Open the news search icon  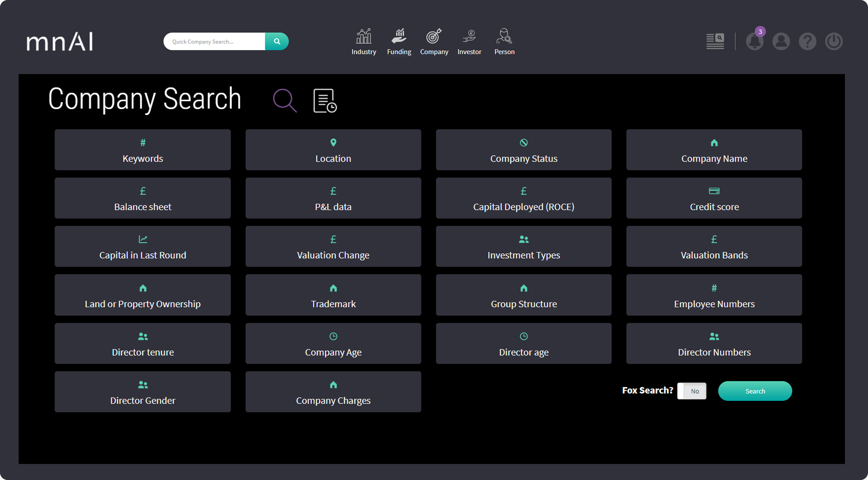pyautogui.click(x=715, y=42)
